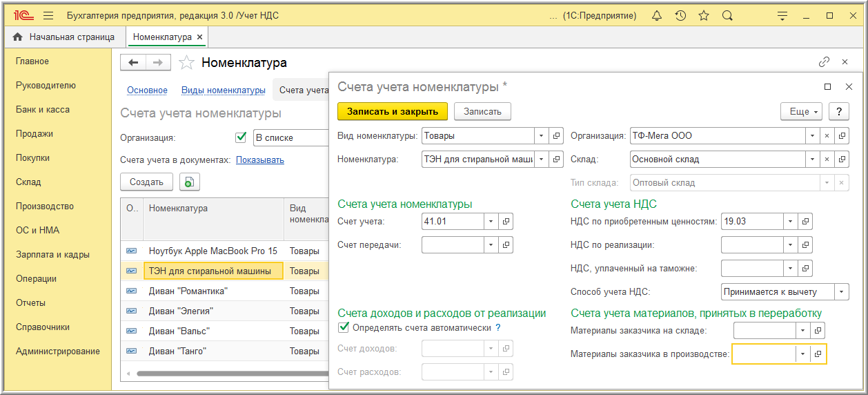
Task: Click the home icon of Начальная страница
Action: [x=18, y=37]
